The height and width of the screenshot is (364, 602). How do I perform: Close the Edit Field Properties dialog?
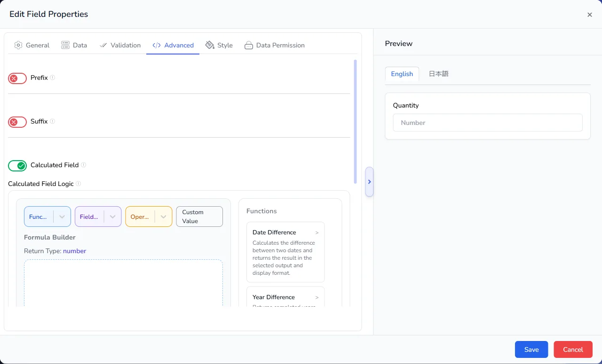click(x=589, y=15)
